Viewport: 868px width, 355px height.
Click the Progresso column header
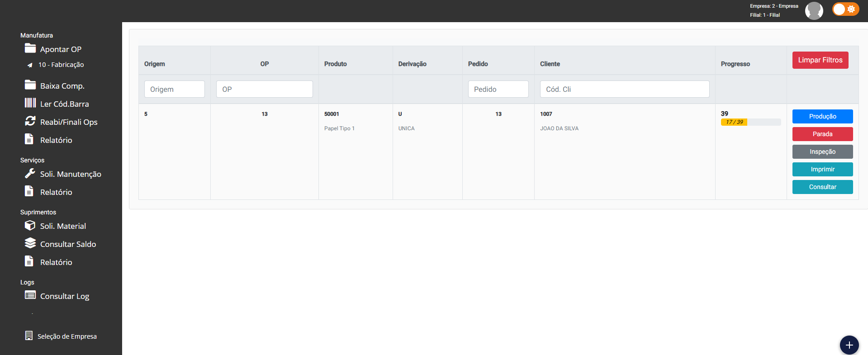coord(735,64)
